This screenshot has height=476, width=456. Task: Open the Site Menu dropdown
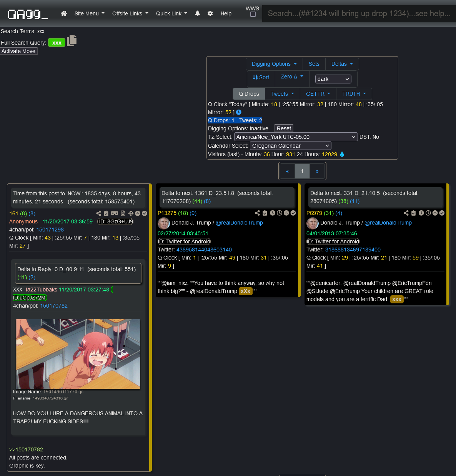point(90,13)
